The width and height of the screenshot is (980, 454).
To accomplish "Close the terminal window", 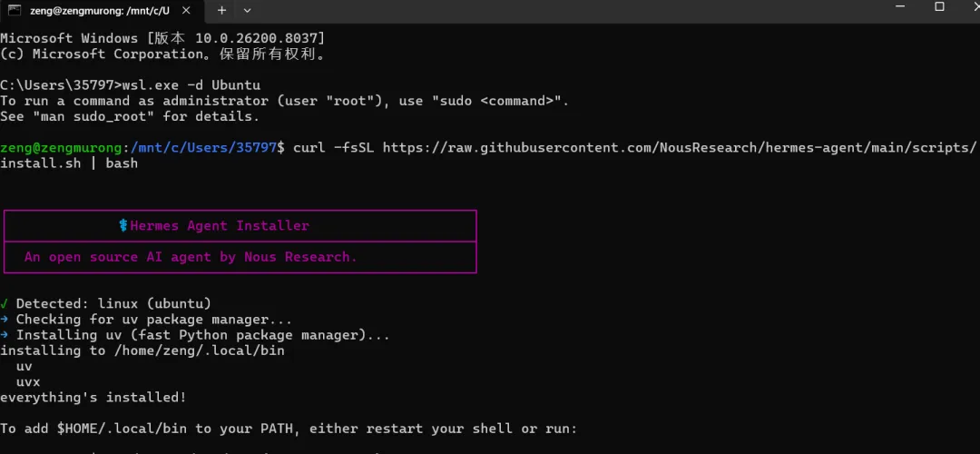I will [970, 7].
